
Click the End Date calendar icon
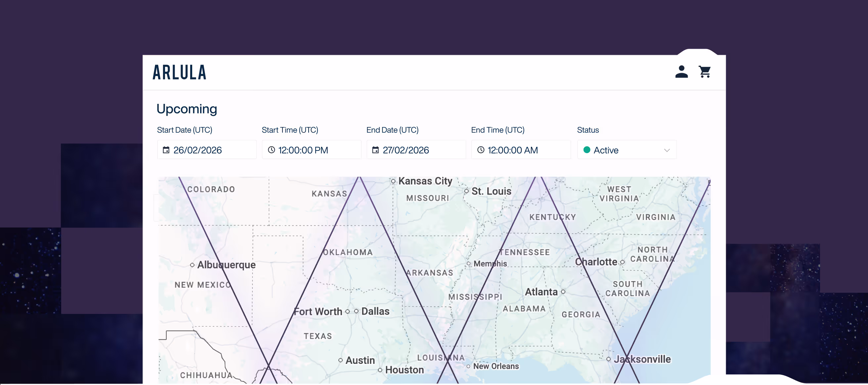tap(375, 150)
